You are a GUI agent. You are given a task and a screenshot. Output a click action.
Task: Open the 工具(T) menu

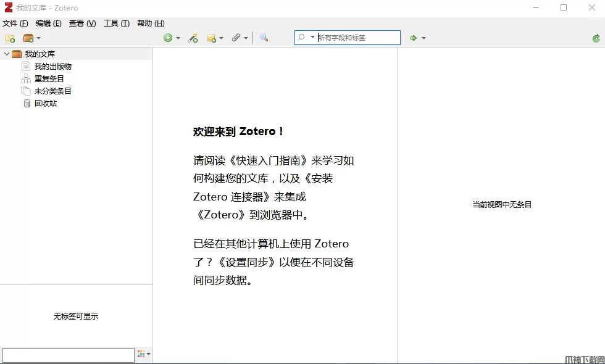click(x=116, y=23)
